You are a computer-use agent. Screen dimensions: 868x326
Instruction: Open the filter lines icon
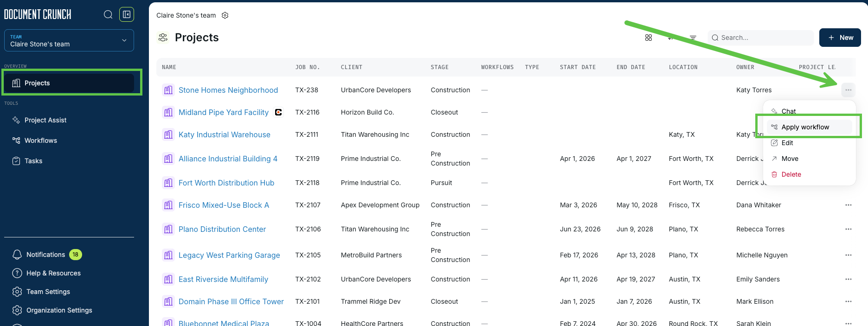pyautogui.click(x=693, y=38)
